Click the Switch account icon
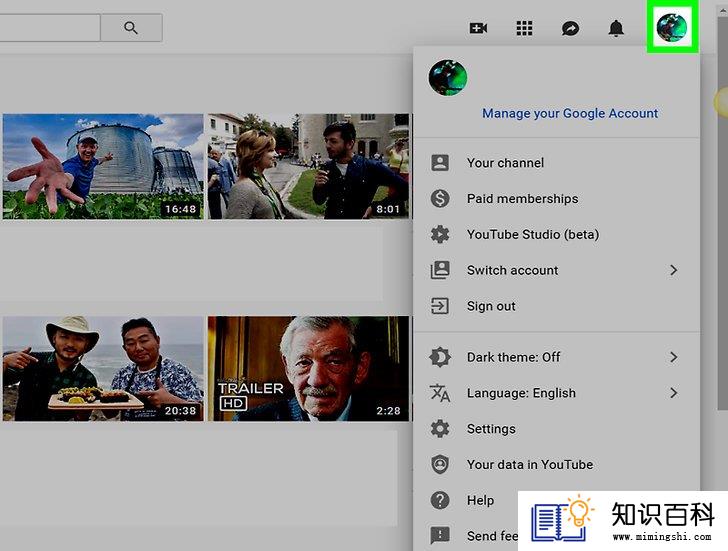Screen dimensions: 728x551 [x=440, y=270]
